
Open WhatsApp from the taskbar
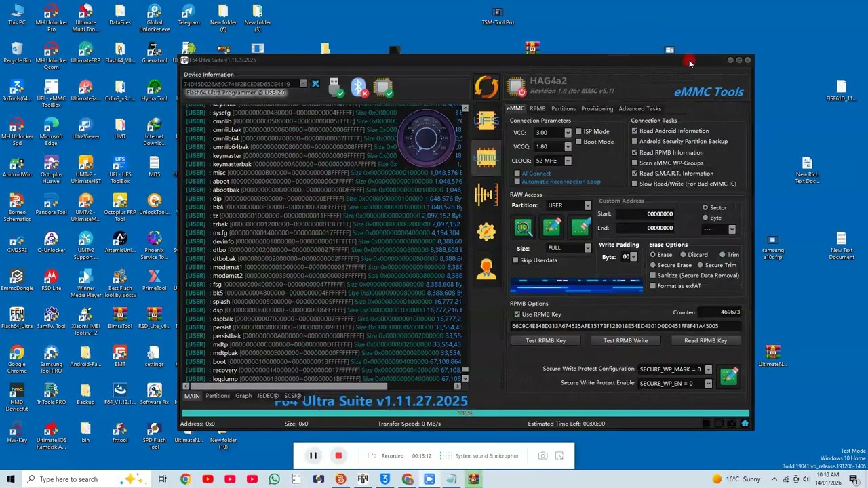pos(274,479)
